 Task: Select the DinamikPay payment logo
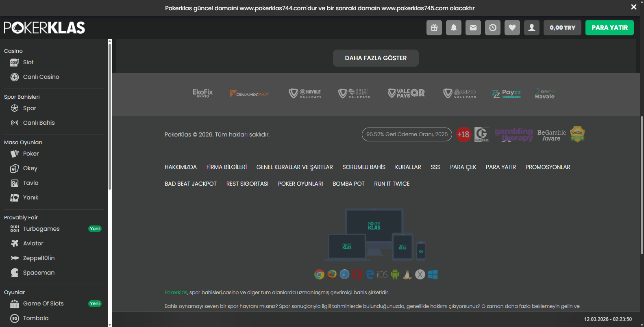pyautogui.click(x=249, y=94)
